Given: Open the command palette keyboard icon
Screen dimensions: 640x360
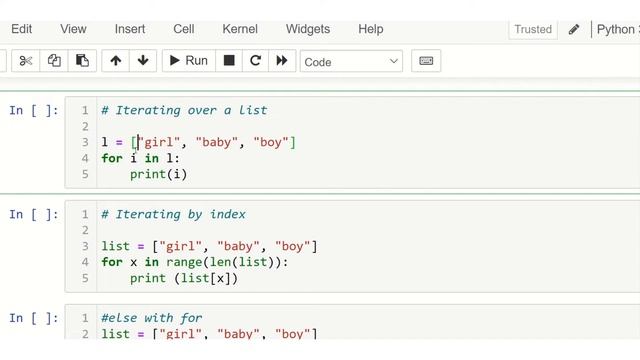Looking at the screenshot, I should point(426,61).
